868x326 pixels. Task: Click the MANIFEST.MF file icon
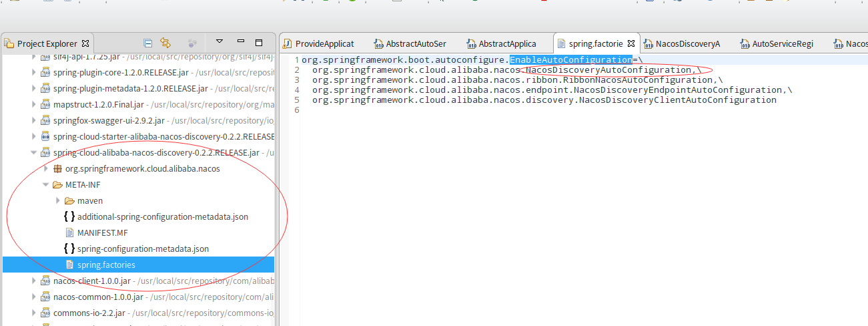[70, 232]
